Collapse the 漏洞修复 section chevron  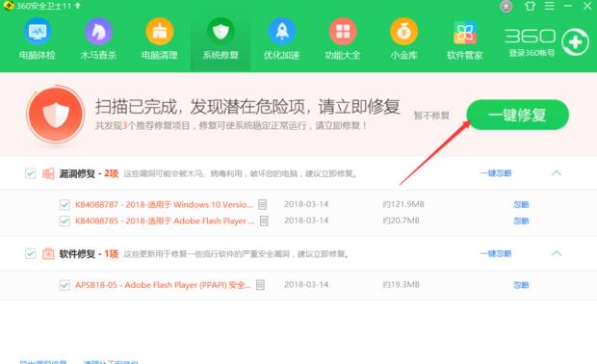pos(557,173)
